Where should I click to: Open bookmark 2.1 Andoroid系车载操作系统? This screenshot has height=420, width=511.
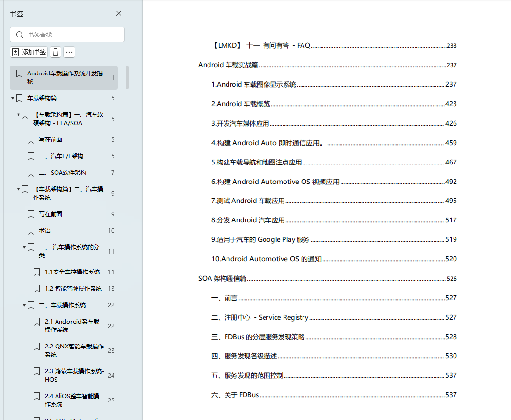click(x=72, y=326)
